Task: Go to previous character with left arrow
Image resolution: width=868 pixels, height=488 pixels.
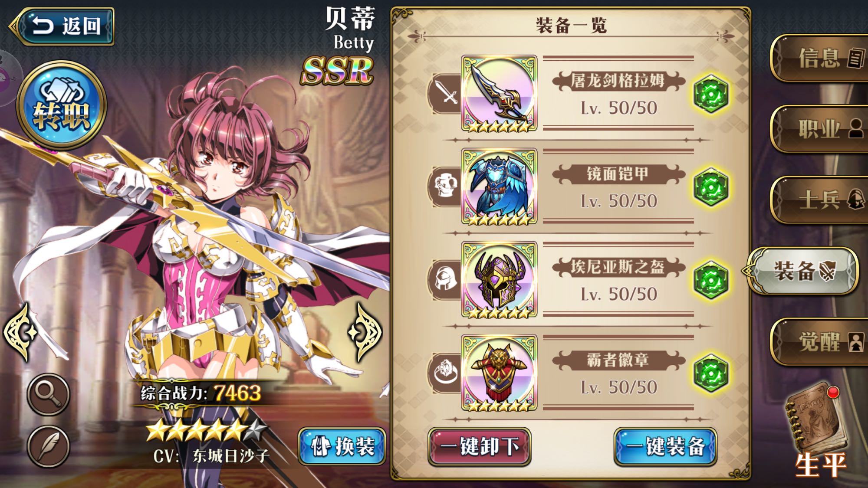Action: pyautogui.click(x=20, y=333)
